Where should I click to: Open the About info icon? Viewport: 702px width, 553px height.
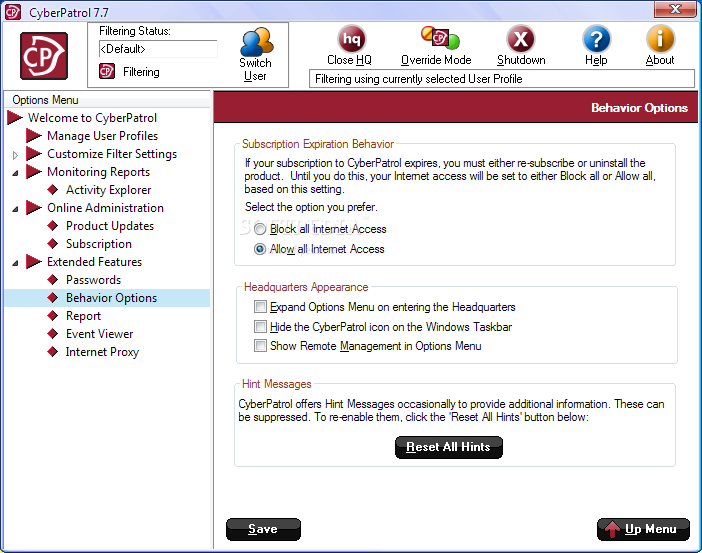(660, 39)
